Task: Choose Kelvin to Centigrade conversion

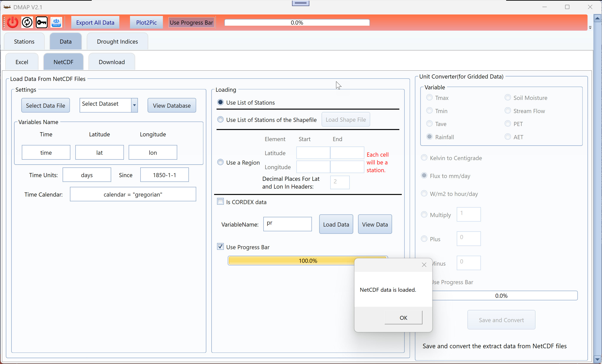Action: tap(424, 158)
